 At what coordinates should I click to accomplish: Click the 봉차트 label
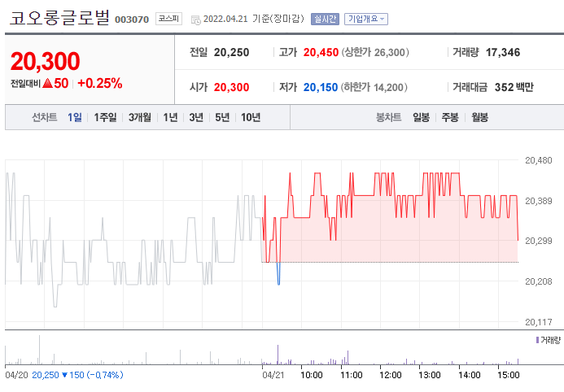click(388, 117)
